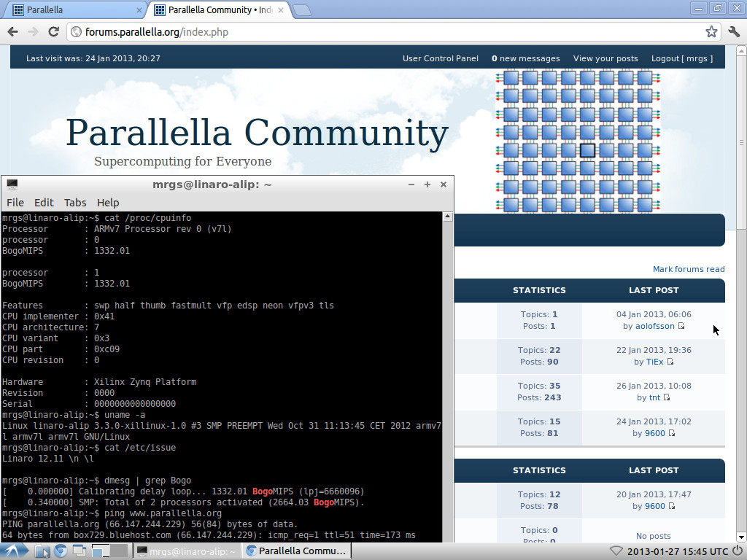Open a new browser tab
The height and width of the screenshot is (560, 747).
click(x=302, y=10)
